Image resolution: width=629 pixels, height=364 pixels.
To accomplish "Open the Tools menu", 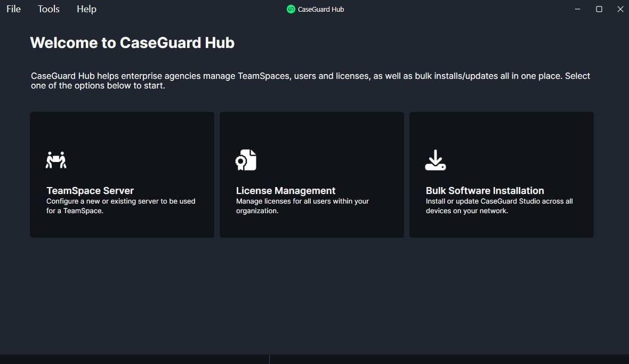I will click(x=48, y=9).
